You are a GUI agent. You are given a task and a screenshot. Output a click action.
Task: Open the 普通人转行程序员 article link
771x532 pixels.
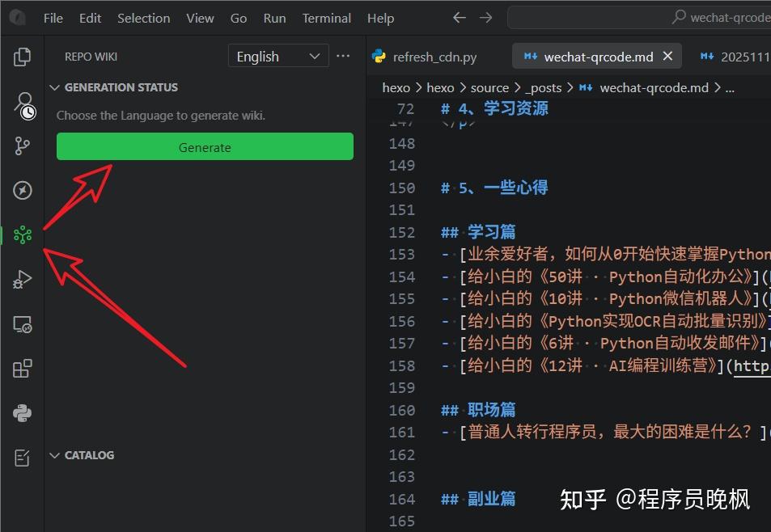[607, 432]
